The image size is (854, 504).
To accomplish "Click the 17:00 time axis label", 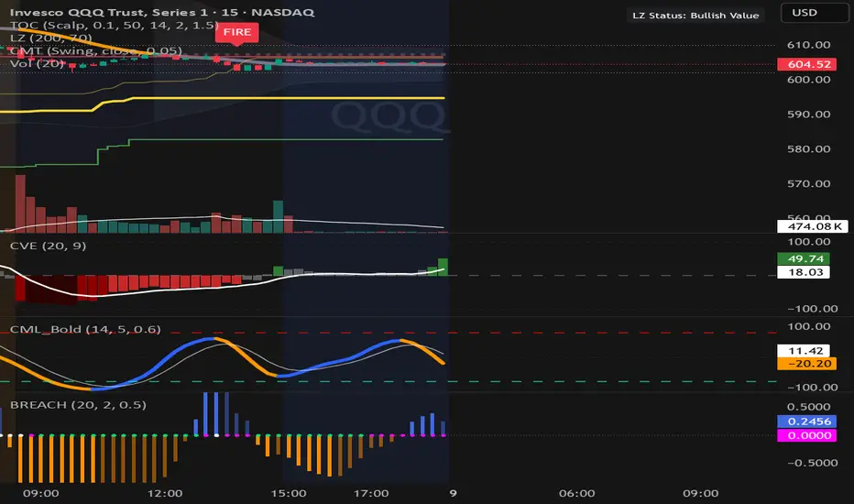I will click(x=371, y=493).
